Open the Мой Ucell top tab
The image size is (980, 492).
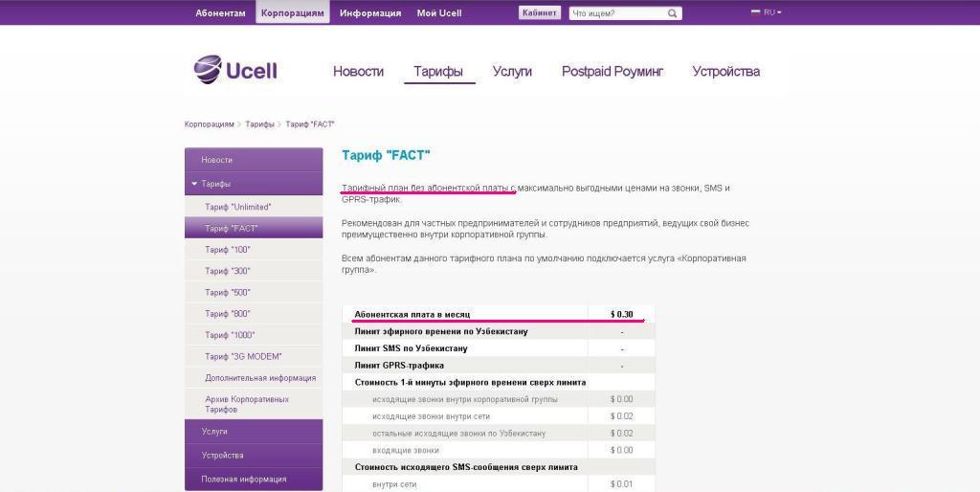[x=439, y=12]
